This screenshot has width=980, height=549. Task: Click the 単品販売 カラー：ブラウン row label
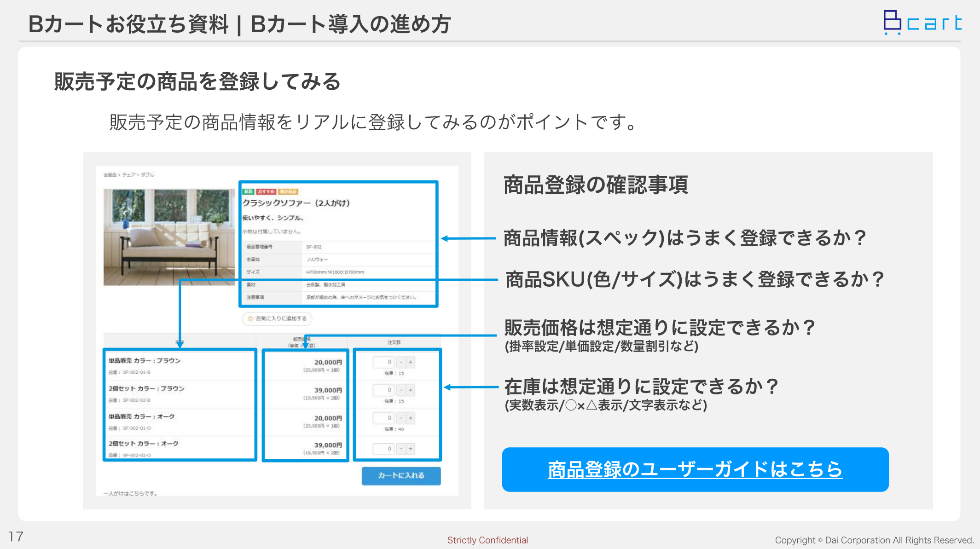145,361
